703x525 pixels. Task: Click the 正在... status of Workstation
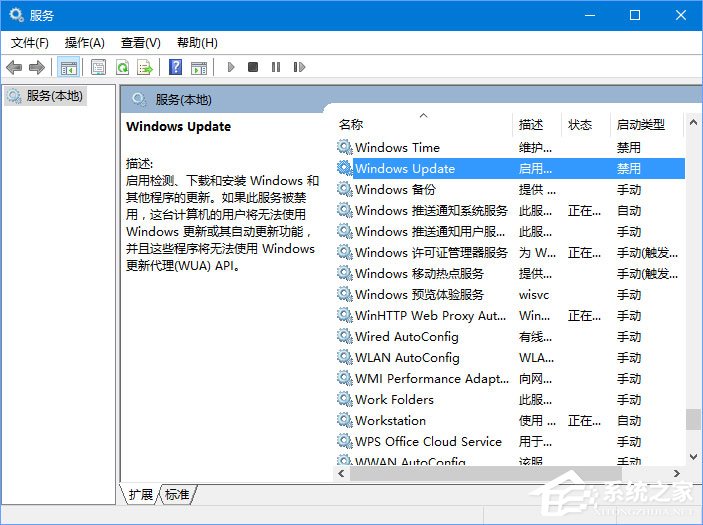pyautogui.click(x=584, y=421)
